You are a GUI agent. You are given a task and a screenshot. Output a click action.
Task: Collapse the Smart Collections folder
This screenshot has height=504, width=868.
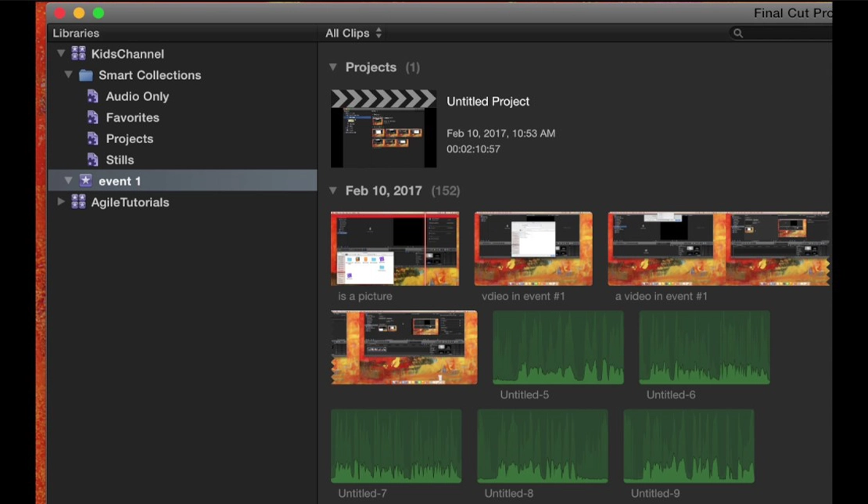point(69,75)
